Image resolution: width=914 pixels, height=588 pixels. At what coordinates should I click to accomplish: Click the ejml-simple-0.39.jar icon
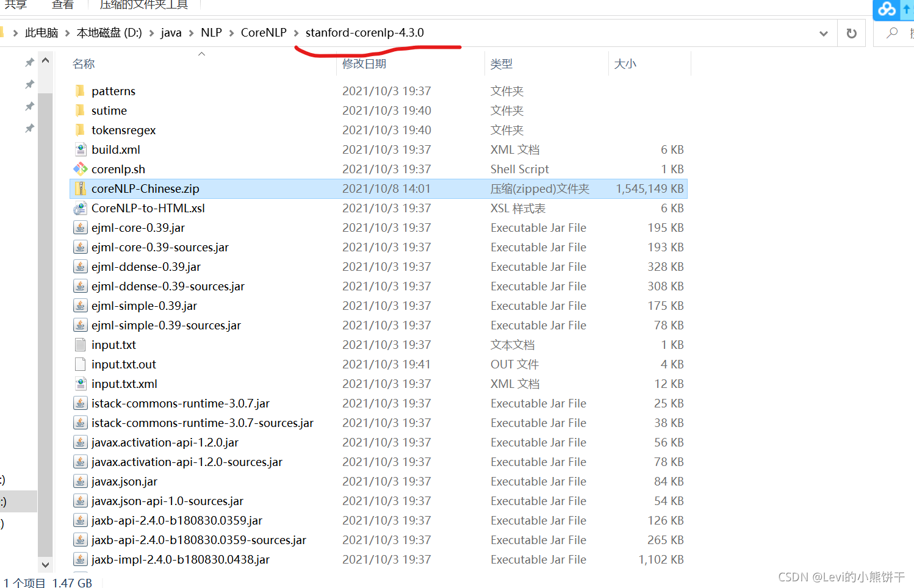coord(80,306)
